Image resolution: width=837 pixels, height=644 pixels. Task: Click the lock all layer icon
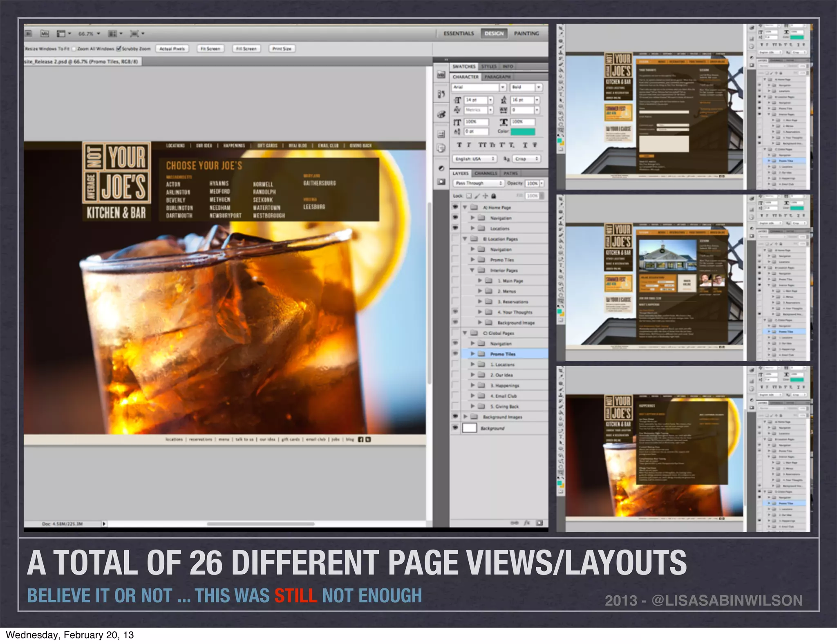pyautogui.click(x=494, y=196)
